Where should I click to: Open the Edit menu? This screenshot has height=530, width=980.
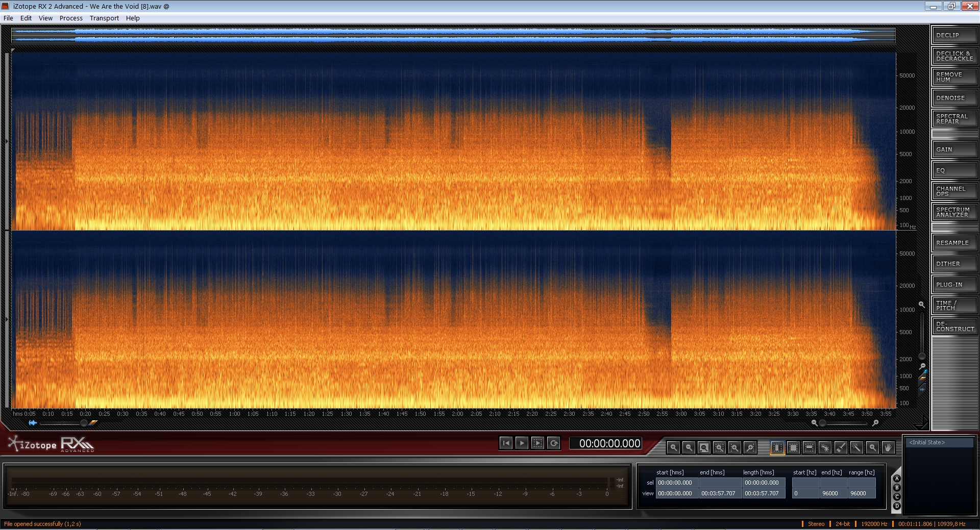point(26,18)
